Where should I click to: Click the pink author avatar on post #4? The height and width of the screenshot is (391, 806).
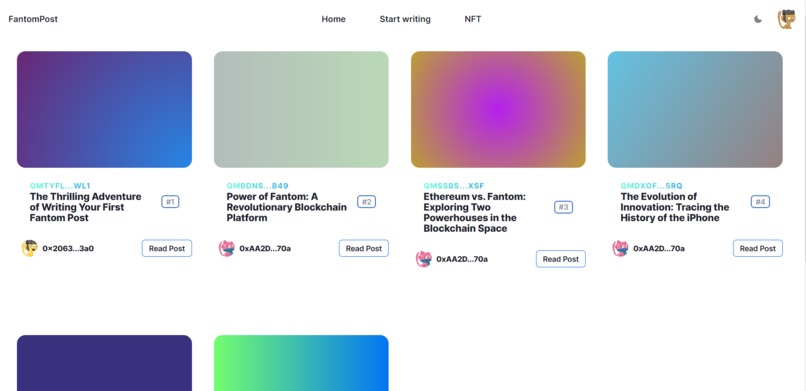[620, 248]
